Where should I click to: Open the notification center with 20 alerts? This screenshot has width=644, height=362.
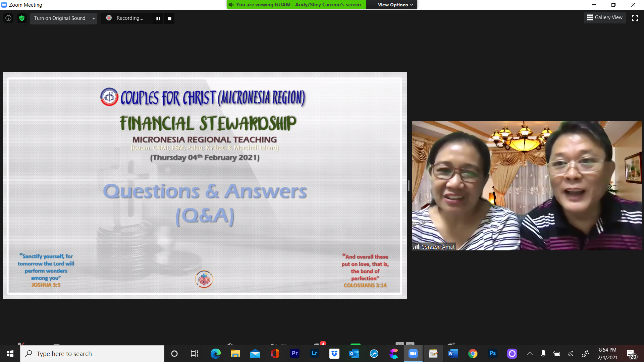(631, 354)
